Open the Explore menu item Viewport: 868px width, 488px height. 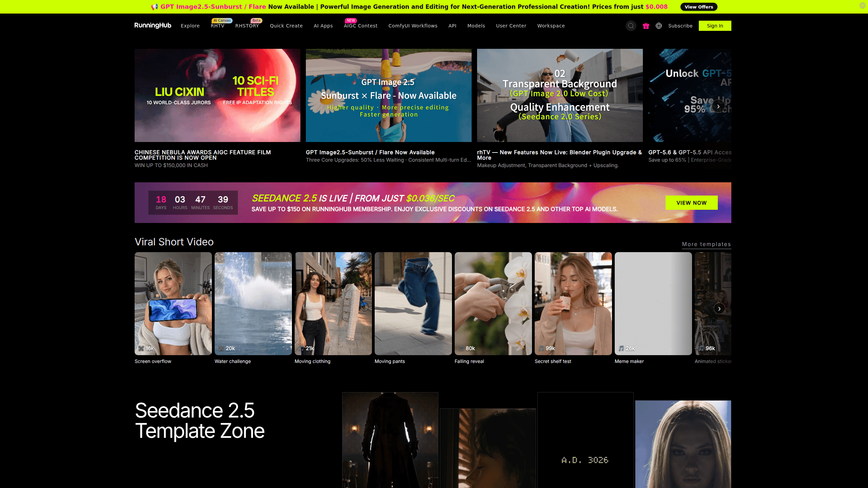pyautogui.click(x=190, y=26)
